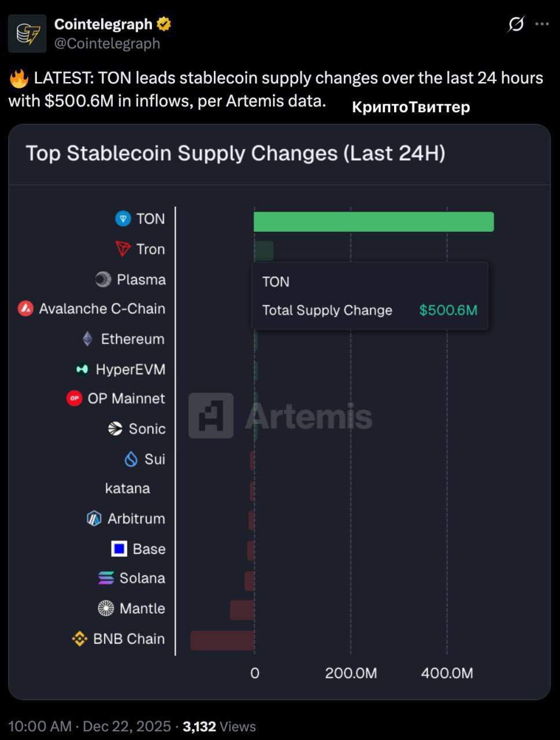Viewport: 560px width, 740px height.
Task: Click the tweet timestamp 10:00 AM
Action: click(x=40, y=726)
